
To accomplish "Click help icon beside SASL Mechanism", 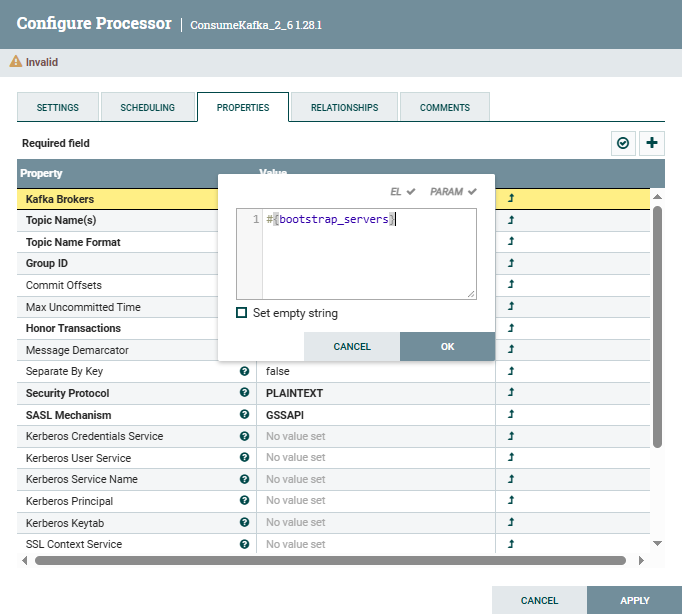I will click(x=244, y=415).
